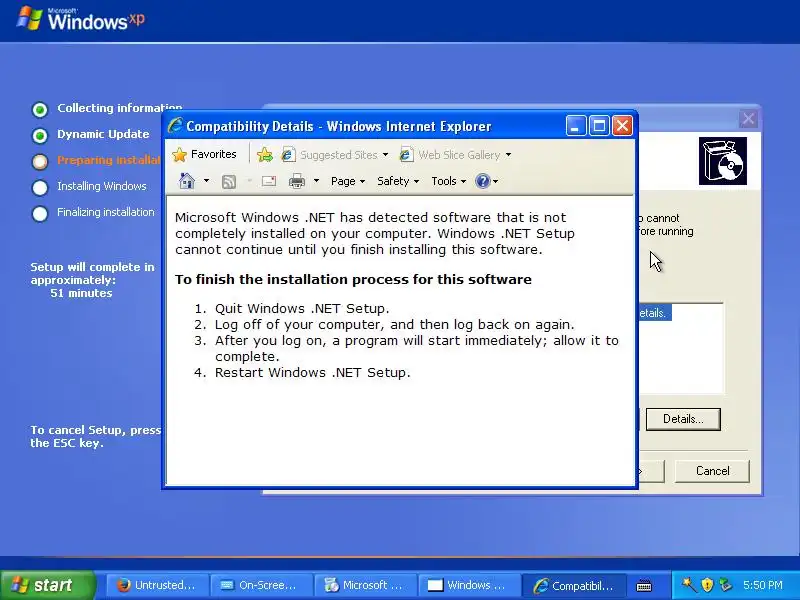Close the Setup dialog with X

[x=748, y=119]
